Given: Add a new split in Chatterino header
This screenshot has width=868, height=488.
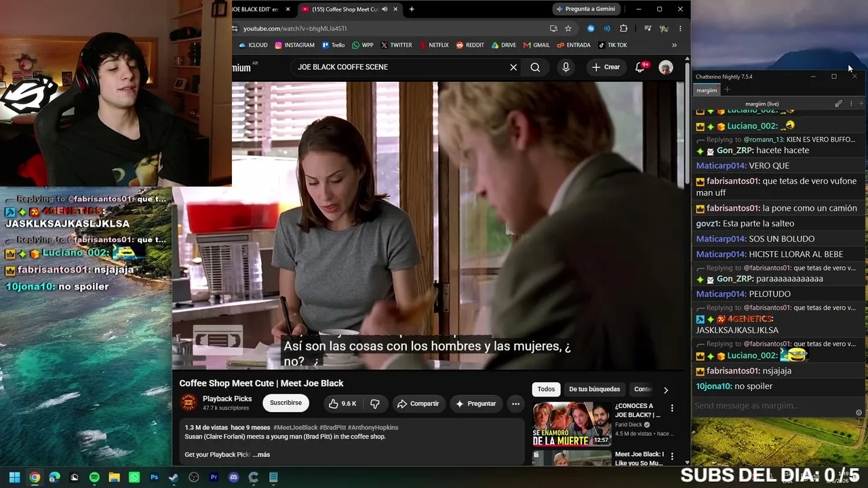Looking at the screenshot, I should 861,104.
